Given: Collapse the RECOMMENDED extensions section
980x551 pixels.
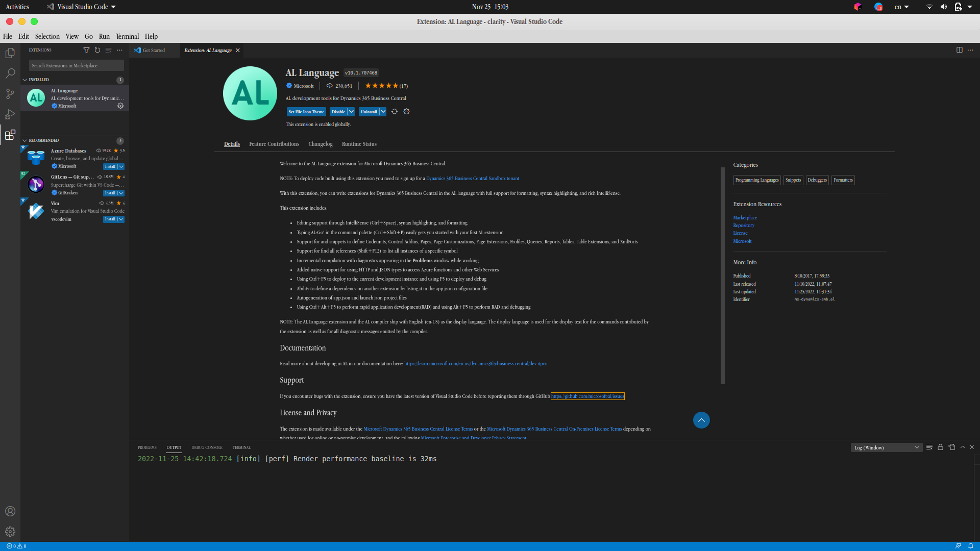Looking at the screenshot, I should click(x=24, y=140).
